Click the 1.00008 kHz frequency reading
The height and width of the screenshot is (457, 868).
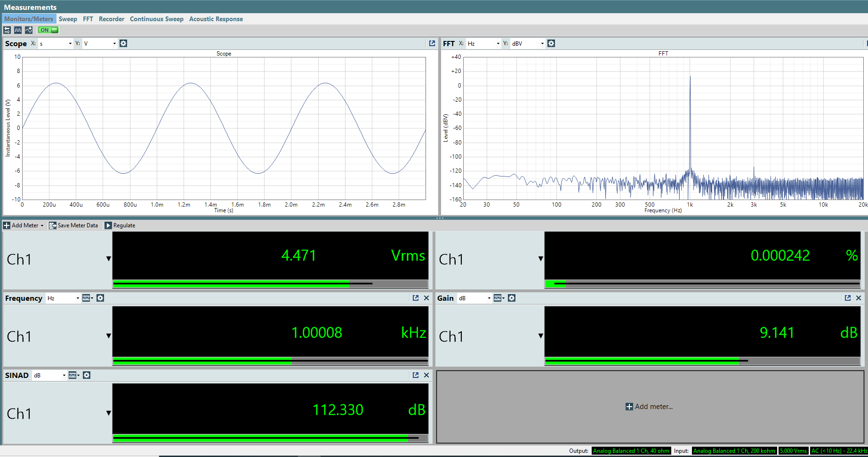click(x=317, y=333)
